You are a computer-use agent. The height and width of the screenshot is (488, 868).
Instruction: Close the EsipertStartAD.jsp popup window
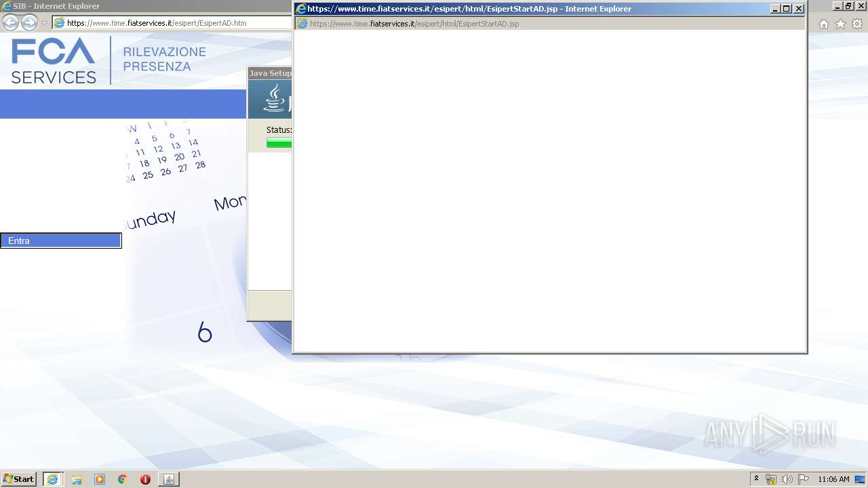coord(799,9)
